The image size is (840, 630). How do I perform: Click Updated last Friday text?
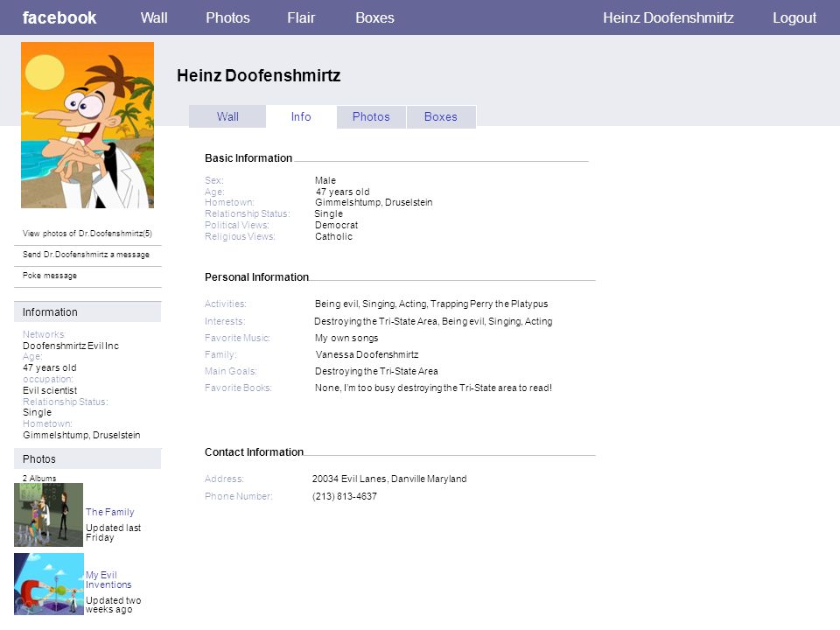coord(113,533)
